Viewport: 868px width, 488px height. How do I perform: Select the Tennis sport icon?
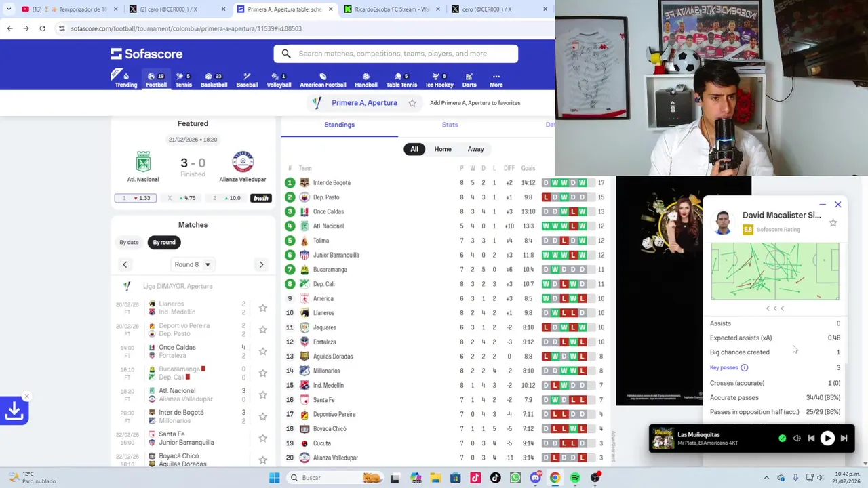tap(183, 80)
